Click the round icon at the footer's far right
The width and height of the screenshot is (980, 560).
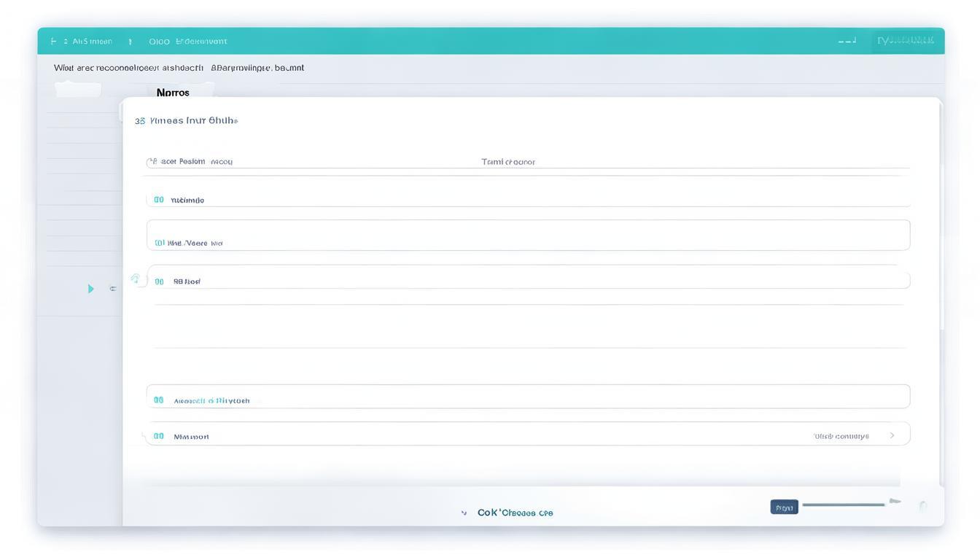pyautogui.click(x=923, y=506)
